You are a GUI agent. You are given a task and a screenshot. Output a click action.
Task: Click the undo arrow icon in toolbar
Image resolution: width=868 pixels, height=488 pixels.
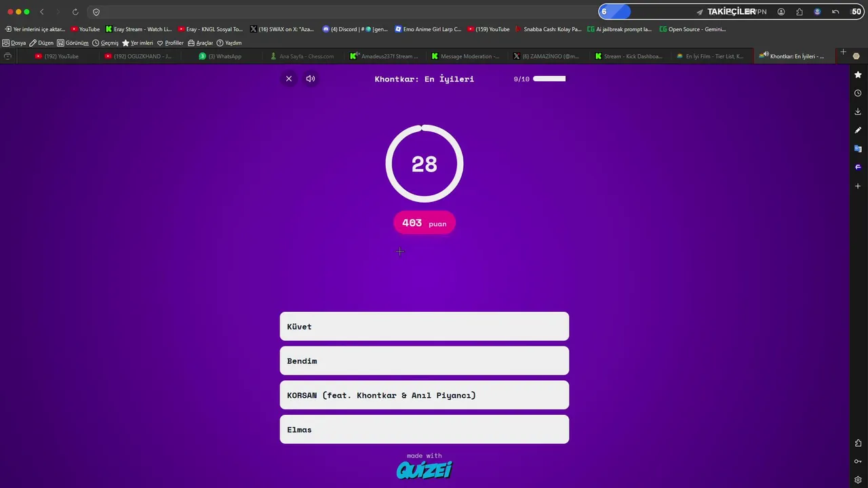[x=835, y=12]
